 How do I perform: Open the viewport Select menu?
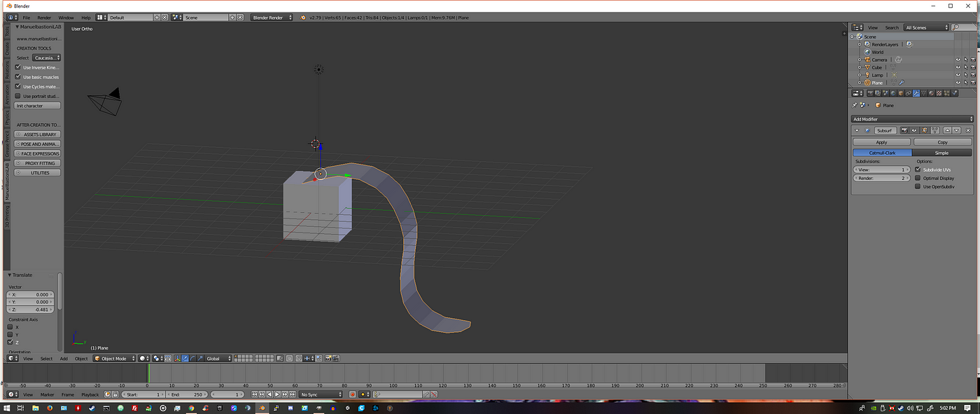[46, 358]
